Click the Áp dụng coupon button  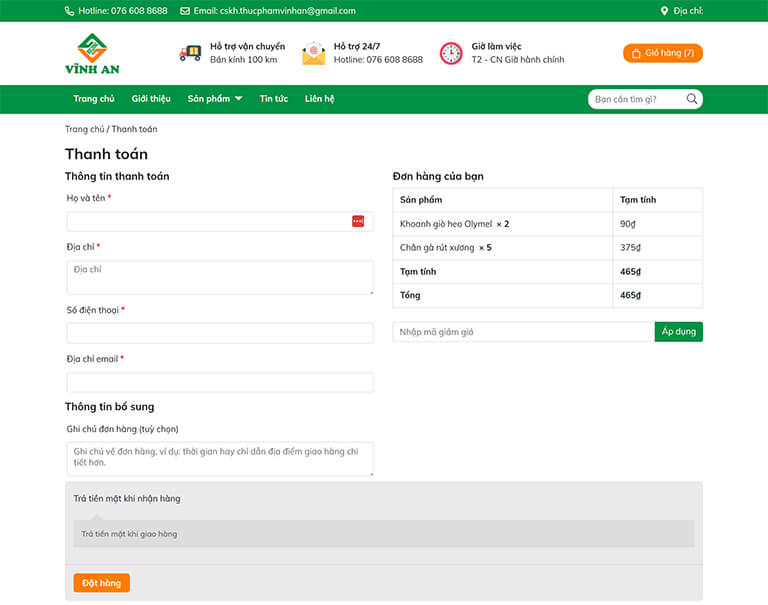click(x=678, y=332)
